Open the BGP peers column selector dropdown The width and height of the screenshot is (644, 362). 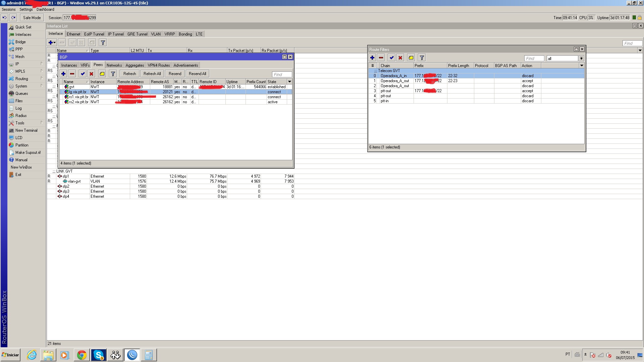click(x=289, y=82)
